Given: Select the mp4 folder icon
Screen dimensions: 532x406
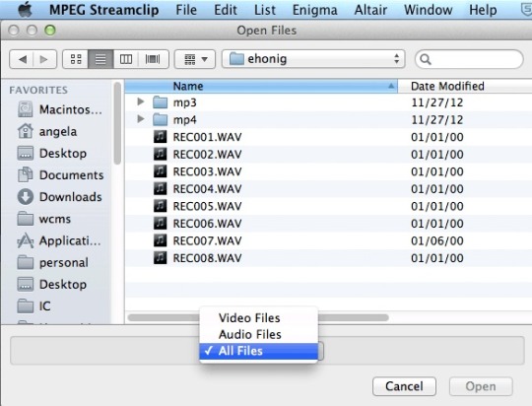Looking at the screenshot, I should click(160, 119).
